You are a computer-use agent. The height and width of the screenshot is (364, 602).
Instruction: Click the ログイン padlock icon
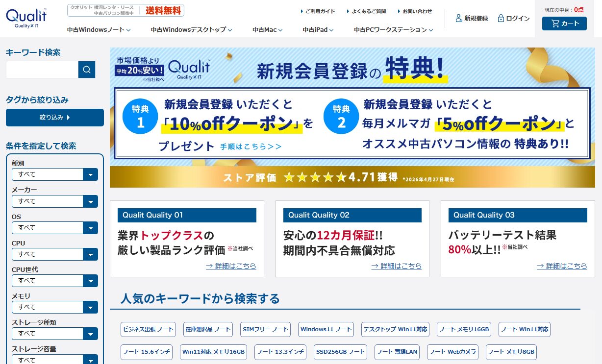click(x=501, y=18)
